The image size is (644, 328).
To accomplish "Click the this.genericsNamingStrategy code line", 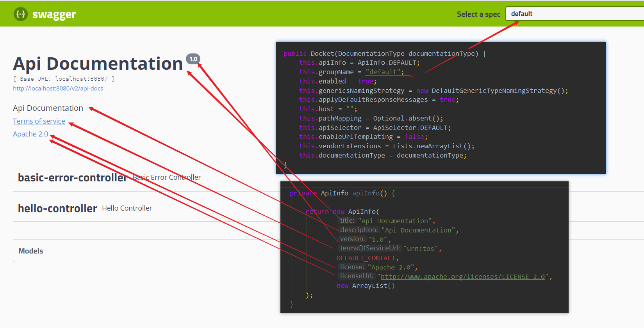I will (x=433, y=90).
